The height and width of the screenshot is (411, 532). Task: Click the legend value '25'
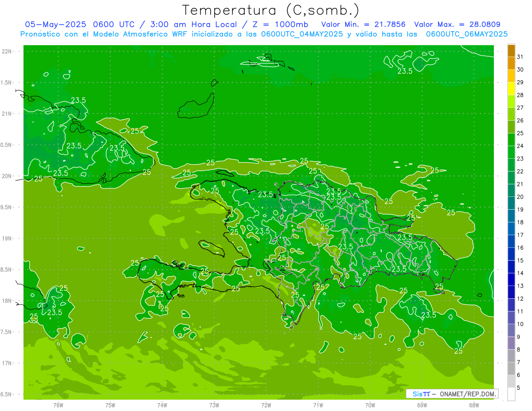click(x=520, y=133)
